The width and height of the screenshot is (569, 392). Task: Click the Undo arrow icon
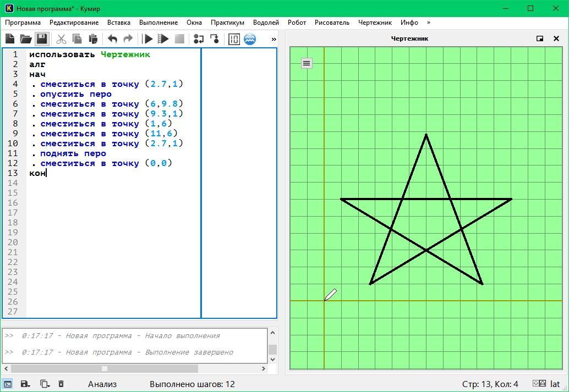click(112, 39)
